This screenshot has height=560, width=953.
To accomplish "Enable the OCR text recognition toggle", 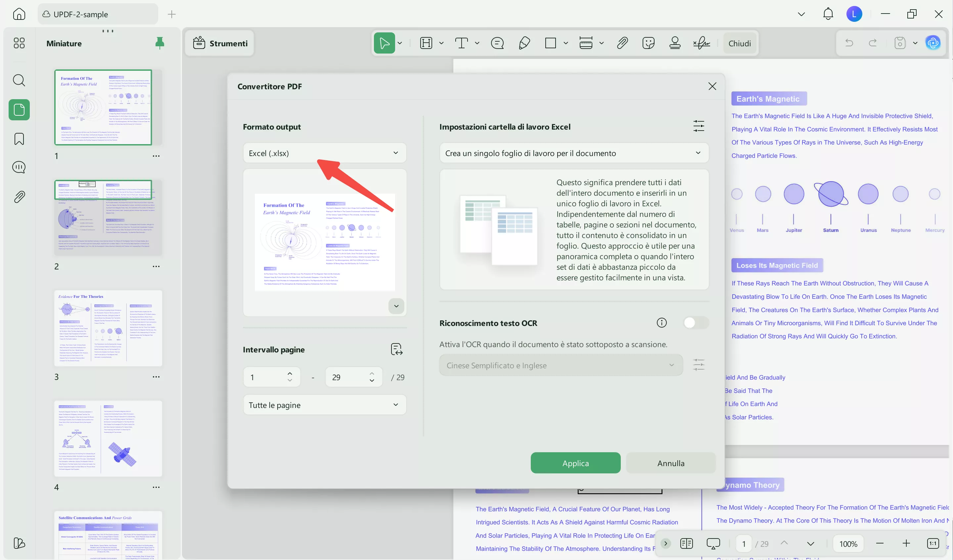I will tap(695, 323).
